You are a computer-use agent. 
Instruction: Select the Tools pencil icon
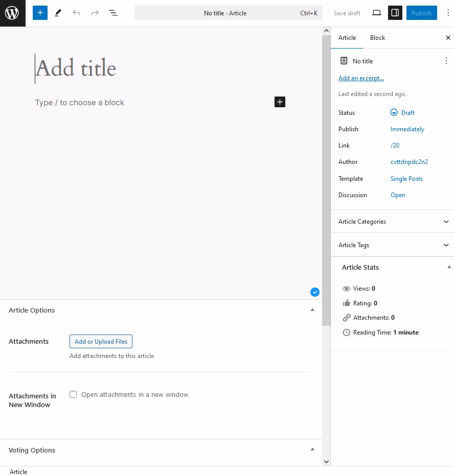point(58,13)
